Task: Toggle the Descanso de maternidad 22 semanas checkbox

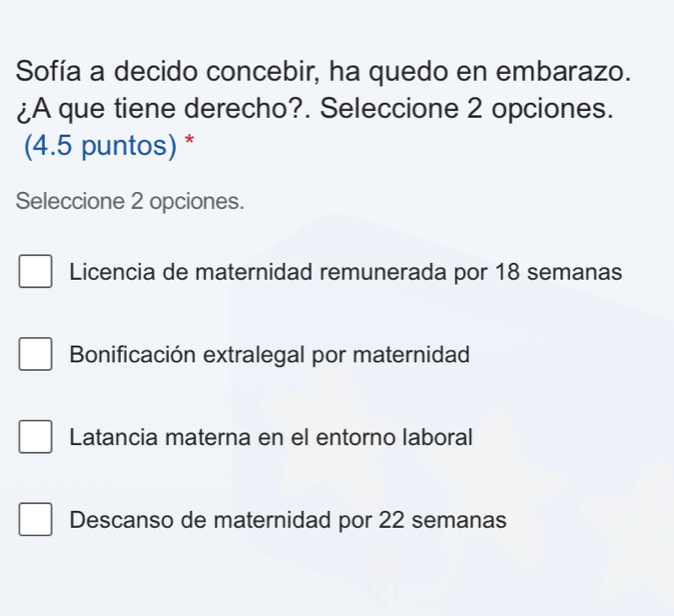Action: (35, 521)
